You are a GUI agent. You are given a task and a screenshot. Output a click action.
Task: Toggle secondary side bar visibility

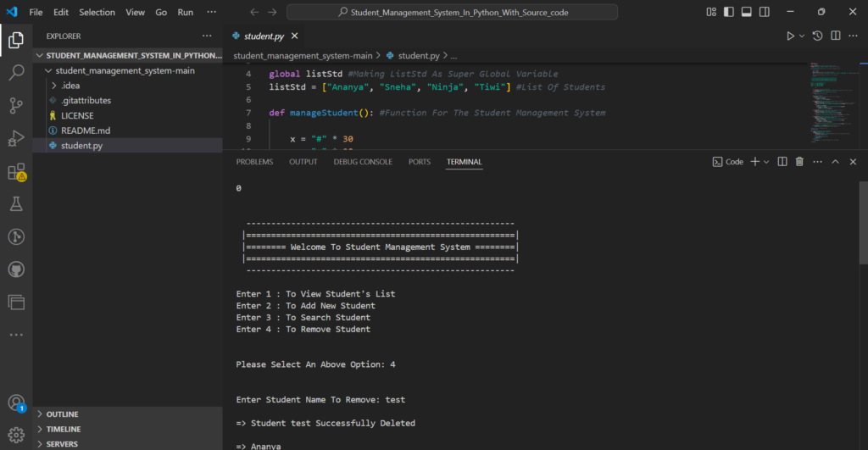765,12
